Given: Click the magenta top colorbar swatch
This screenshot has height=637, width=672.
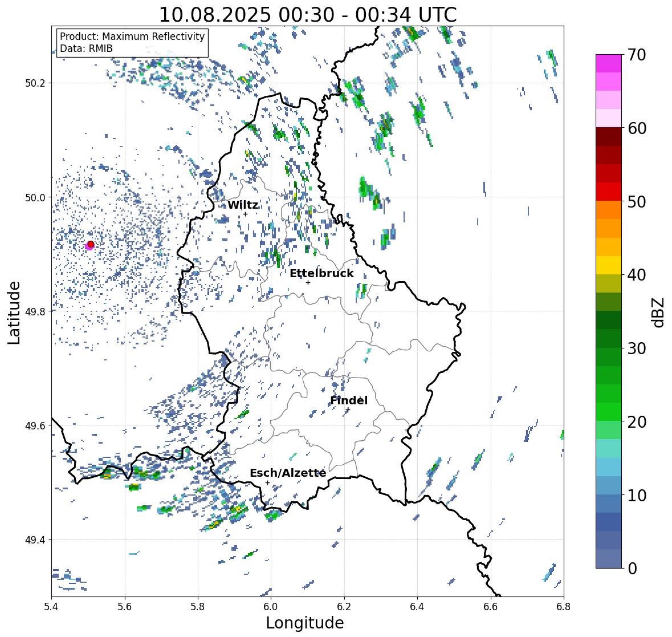Looking at the screenshot, I should pos(609,63).
